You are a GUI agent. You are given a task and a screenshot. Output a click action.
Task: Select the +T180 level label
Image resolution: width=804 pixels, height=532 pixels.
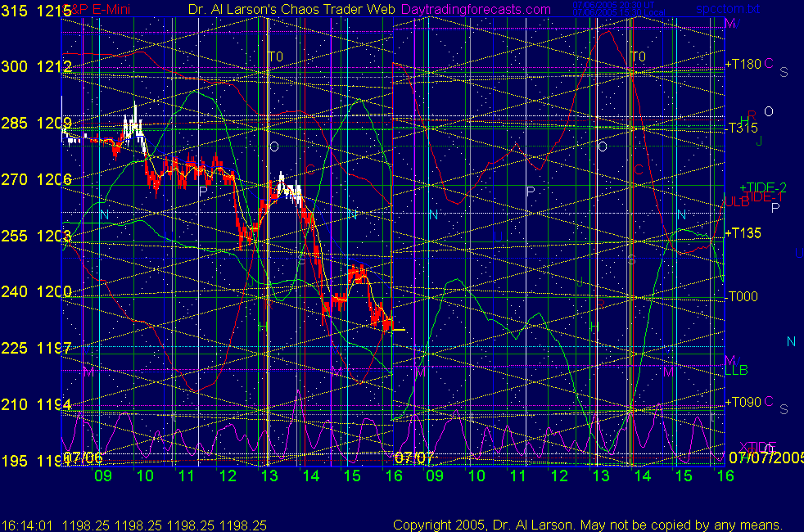point(743,64)
